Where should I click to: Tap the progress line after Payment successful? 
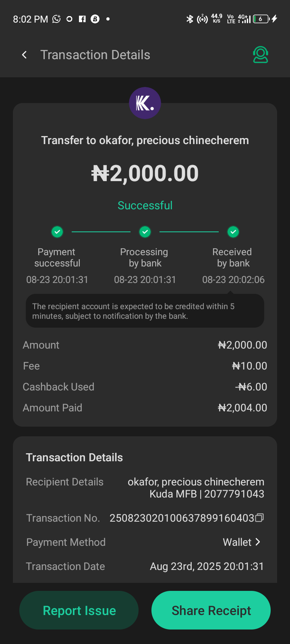click(101, 232)
